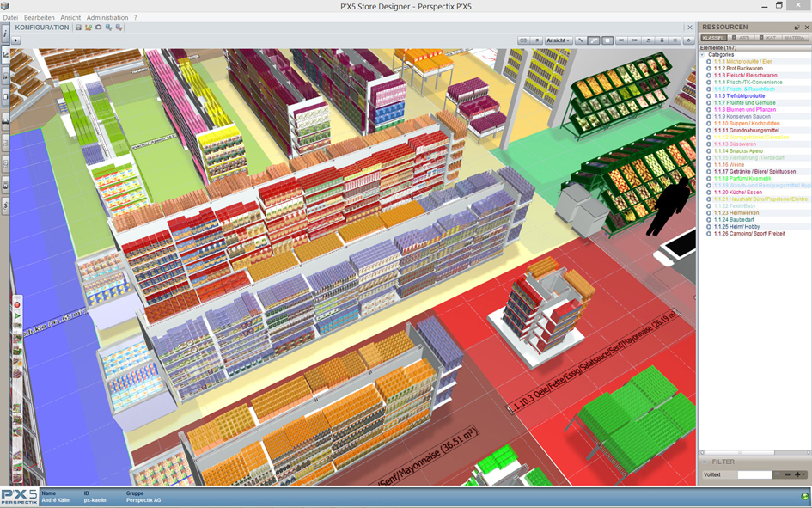Screen dimensions: 812x508
Task: Click the app icon in title bar
Action: (x=5, y=6)
